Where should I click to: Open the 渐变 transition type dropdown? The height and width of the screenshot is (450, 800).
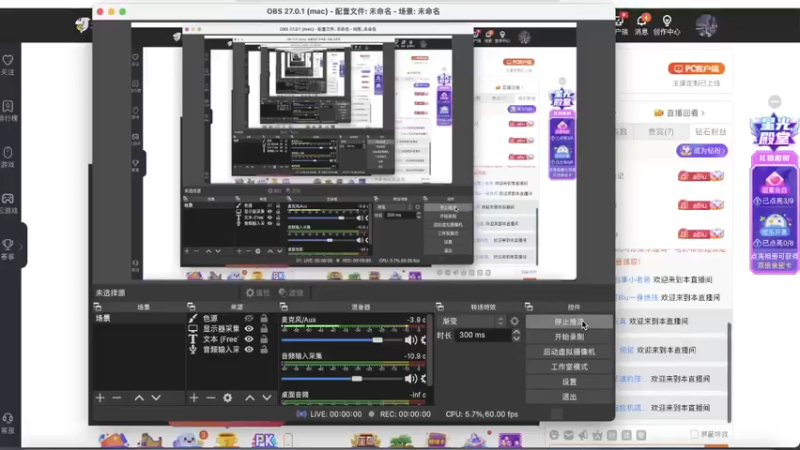click(472, 321)
